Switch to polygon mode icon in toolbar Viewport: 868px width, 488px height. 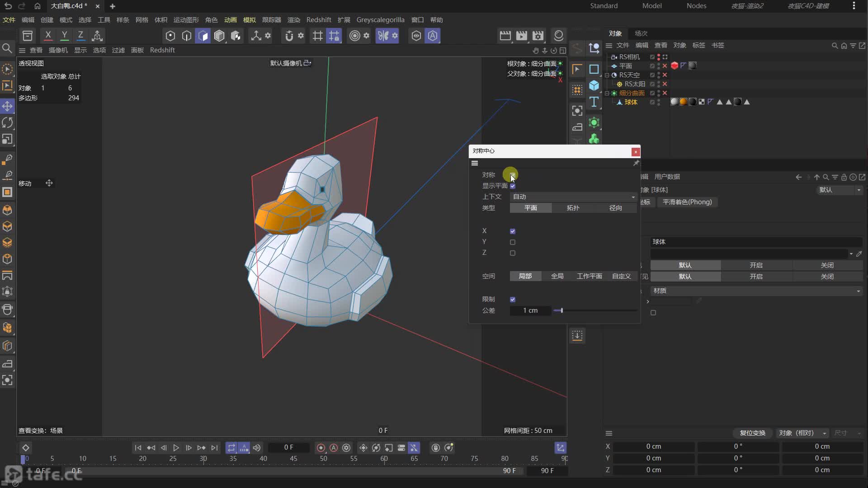pyautogui.click(x=203, y=36)
